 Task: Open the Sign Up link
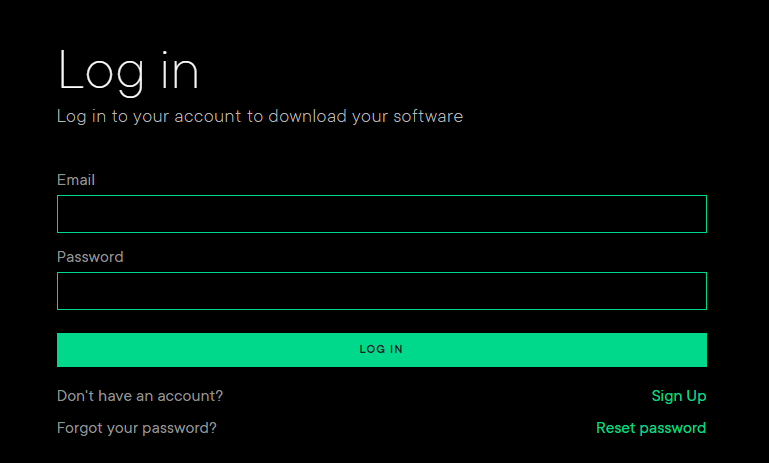(678, 396)
